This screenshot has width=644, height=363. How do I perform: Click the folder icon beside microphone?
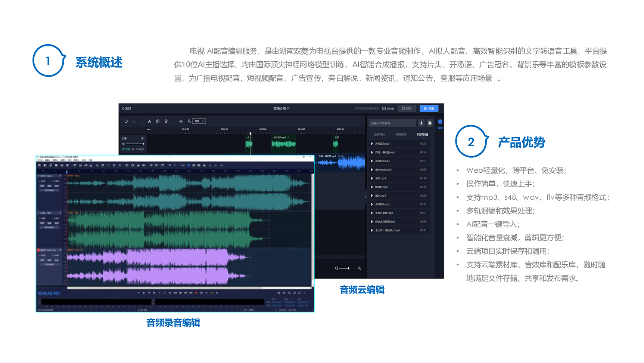click(430, 123)
